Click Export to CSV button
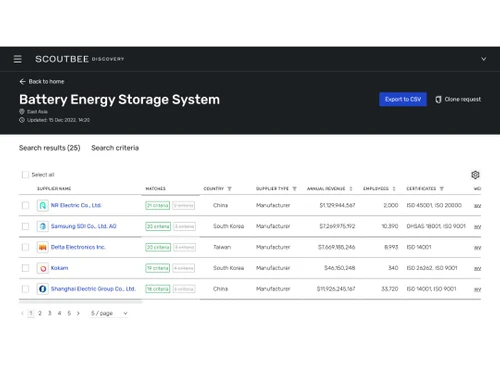This screenshot has height=375, width=500. (x=403, y=99)
